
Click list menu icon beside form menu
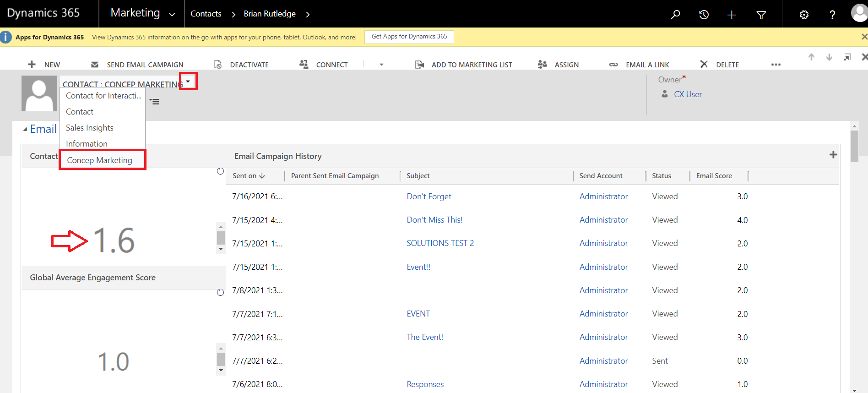[x=155, y=102]
